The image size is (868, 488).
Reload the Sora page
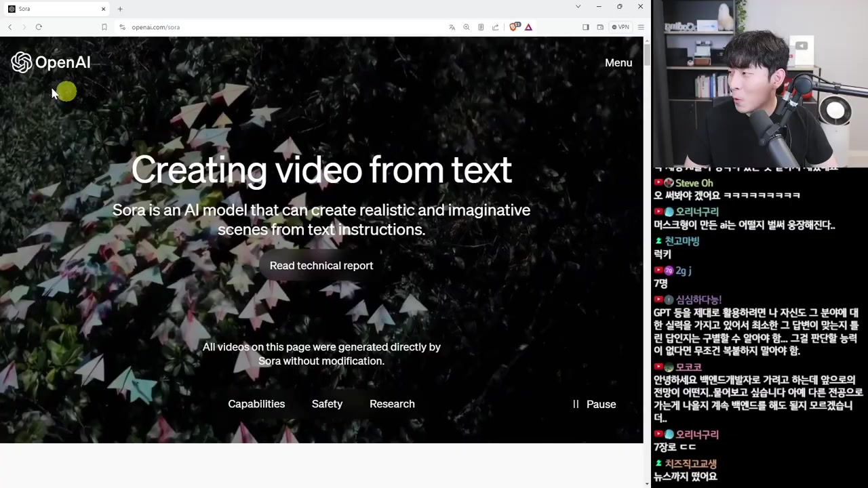(x=39, y=27)
